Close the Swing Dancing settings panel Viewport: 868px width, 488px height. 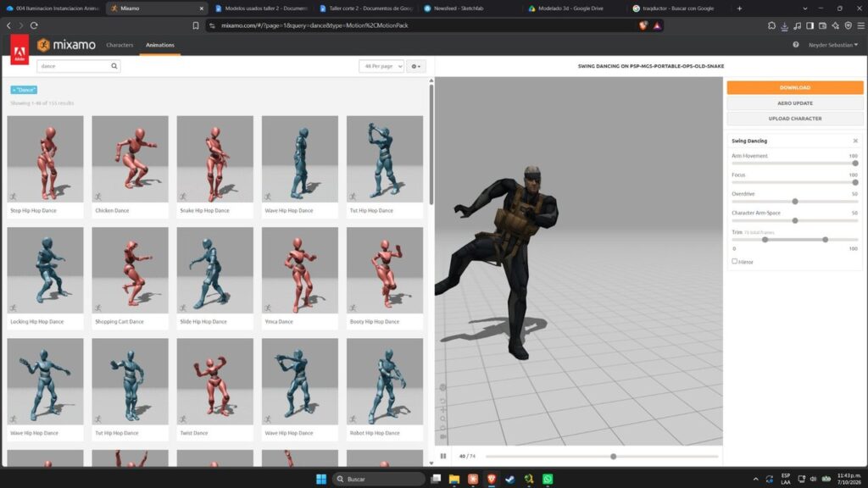click(855, 141)
